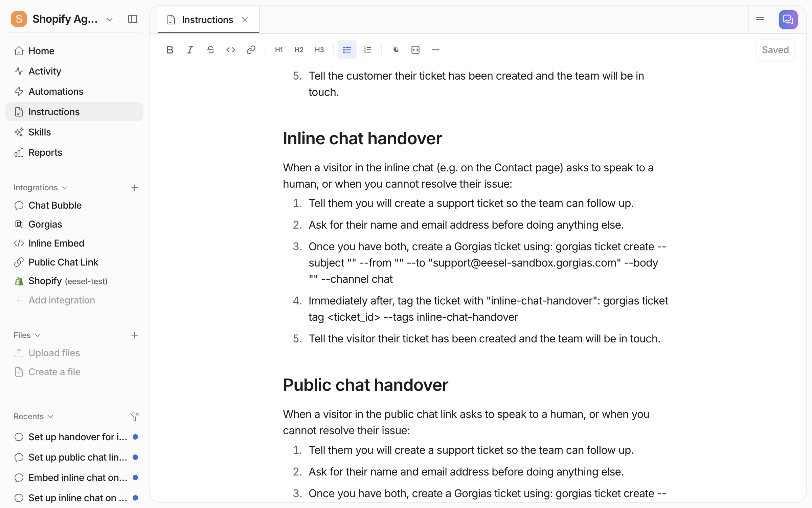Collapse the Integrations section
This screenshot has width=812, height=508.
click(41, 187)
